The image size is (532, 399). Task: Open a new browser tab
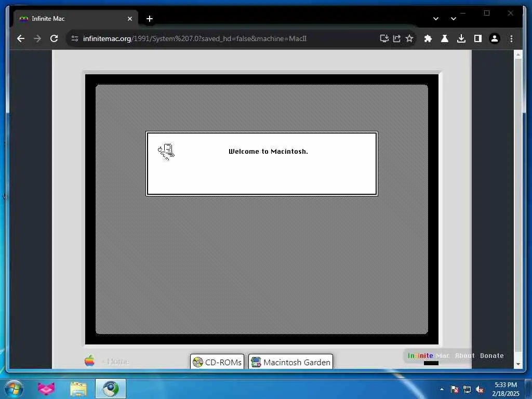coord(150,19)
